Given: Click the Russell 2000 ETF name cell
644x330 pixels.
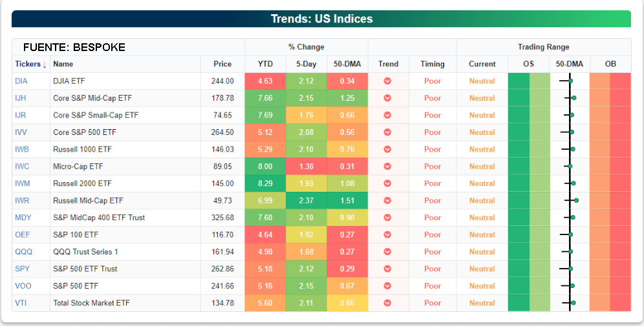Looking at the screenshot, I should pyautogui.click(x=82, y=183).
